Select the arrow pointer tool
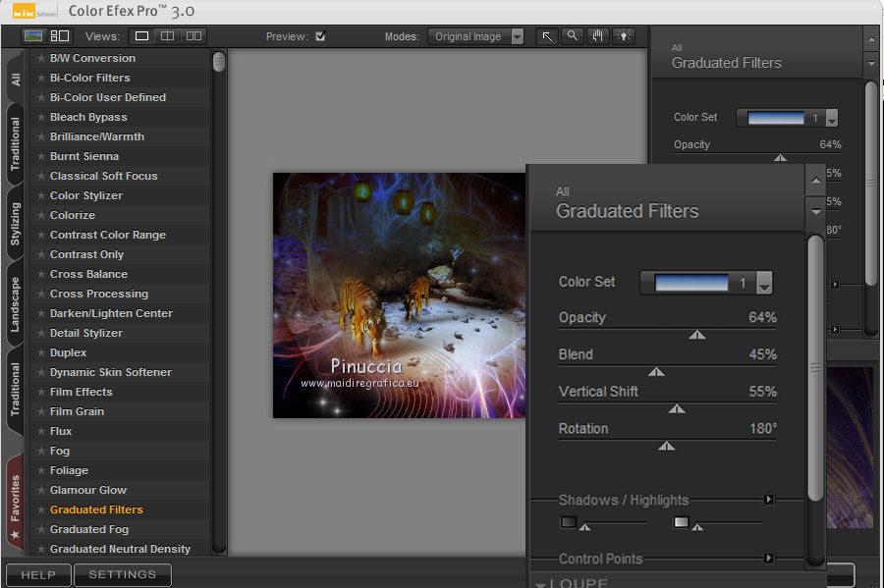The height and width of the screenshot is (588, 884). [x=547, y=36]
